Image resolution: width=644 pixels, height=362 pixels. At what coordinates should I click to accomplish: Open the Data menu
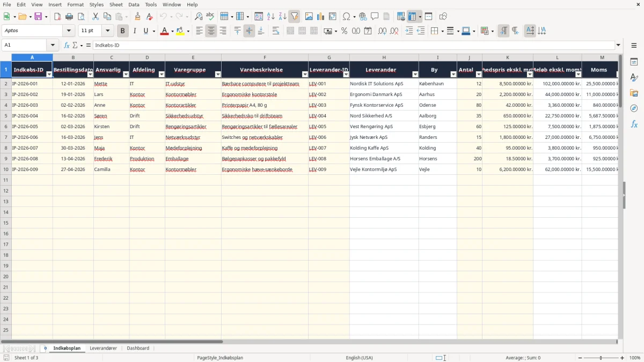tap(134, 4)
